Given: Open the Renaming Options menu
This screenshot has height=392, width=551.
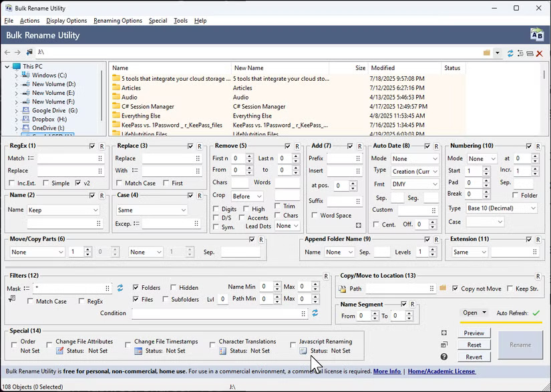Looking at the screenshot, I should coord(118,21).
